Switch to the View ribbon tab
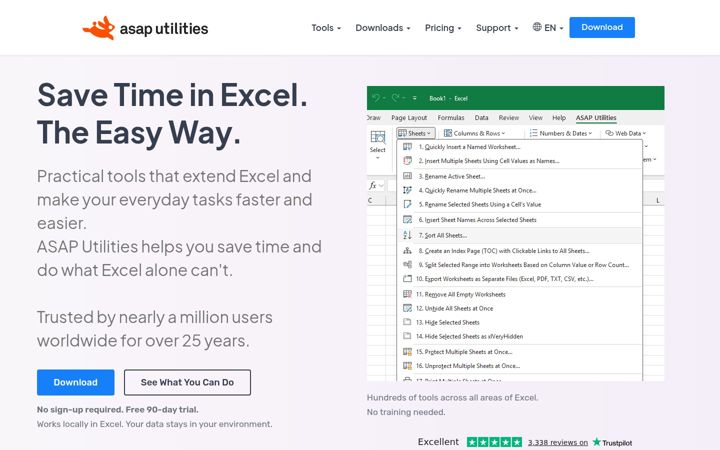 (x=535, y=118)
